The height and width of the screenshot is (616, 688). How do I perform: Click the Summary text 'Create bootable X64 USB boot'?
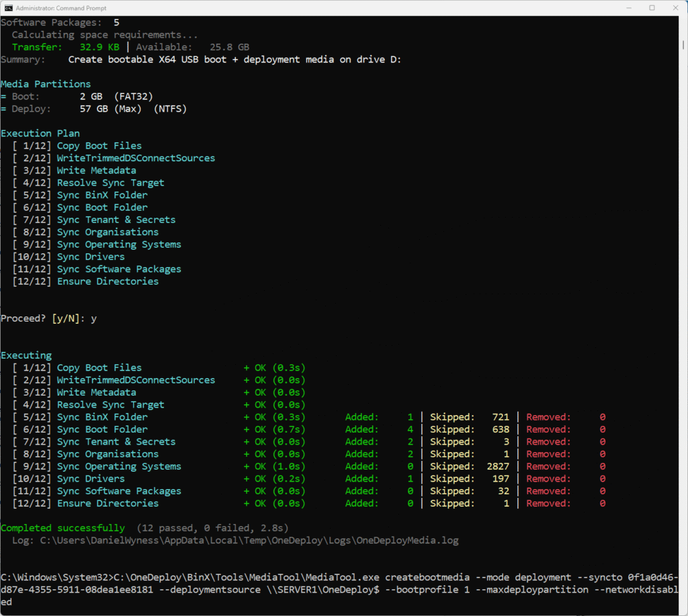[147, 59]
